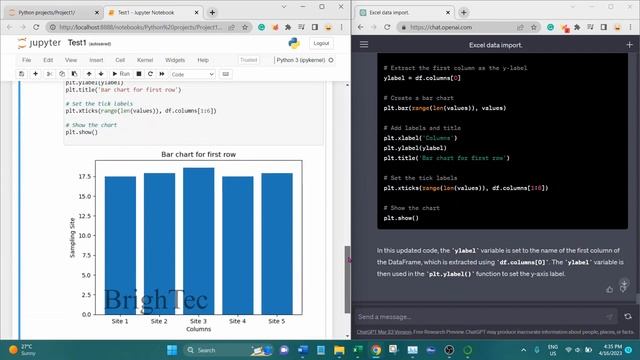Viewport: 640px width, 360px height.
Task: Open the Cell menu in Jupyter
Action: (x=120, y=60)
